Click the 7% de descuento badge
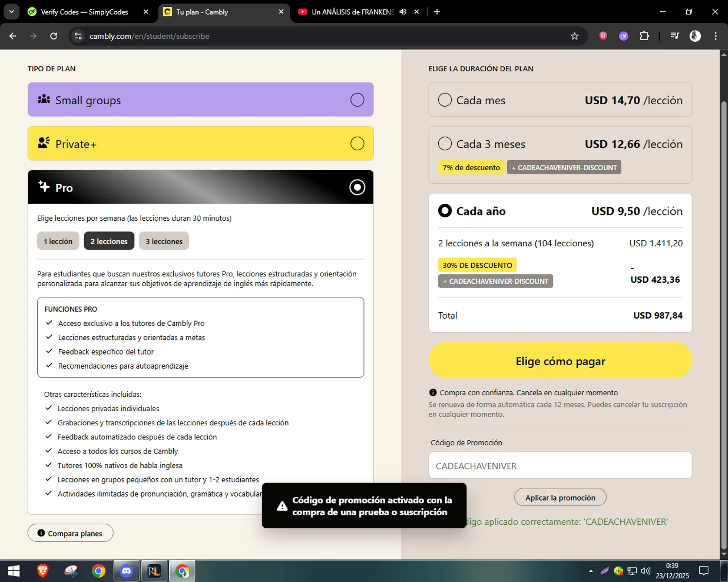The height and width of the screenshot is (582, 728). [x=471, y=167]
